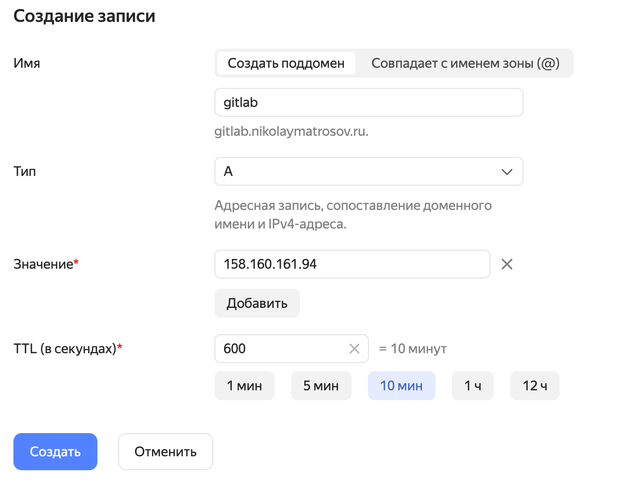
Task: Choose the 5 мин TTL preset
Action: pos(321,386)
